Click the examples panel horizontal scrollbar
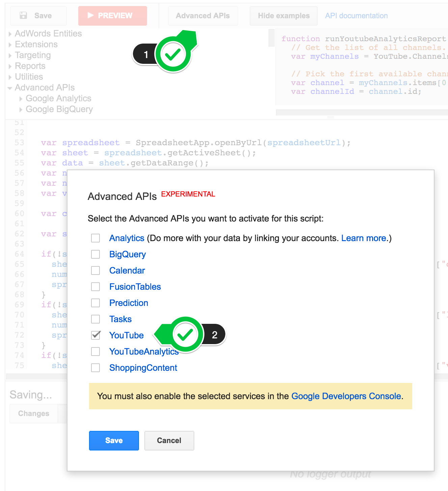This screenshot has width=448, height=491. 362,112
